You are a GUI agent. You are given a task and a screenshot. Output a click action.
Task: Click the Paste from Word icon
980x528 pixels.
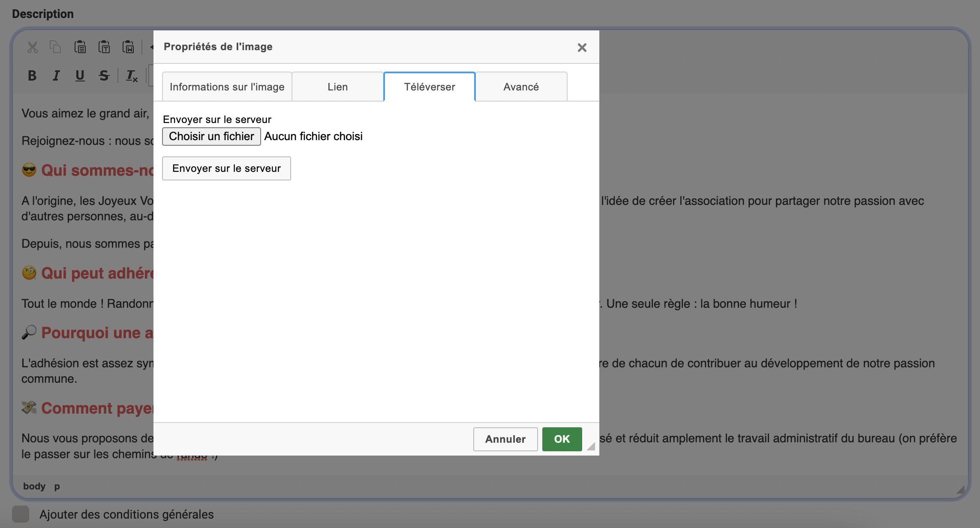click(x=128, y=47)
